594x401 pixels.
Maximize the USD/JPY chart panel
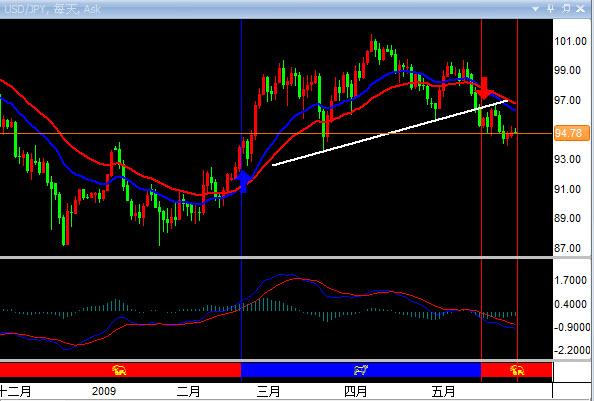coord(566,8)
